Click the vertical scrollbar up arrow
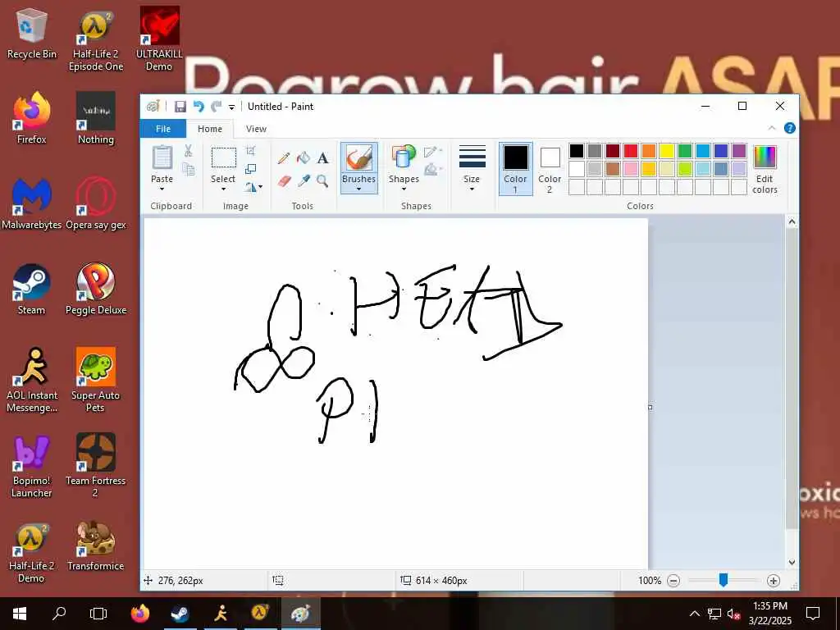 tap(792, 221)
